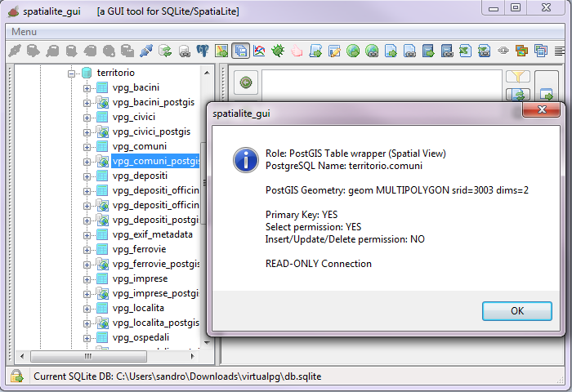Click the line chart statistics toolbar icon
The height and width of the screenshot is (392, 572).
point(259,51)
